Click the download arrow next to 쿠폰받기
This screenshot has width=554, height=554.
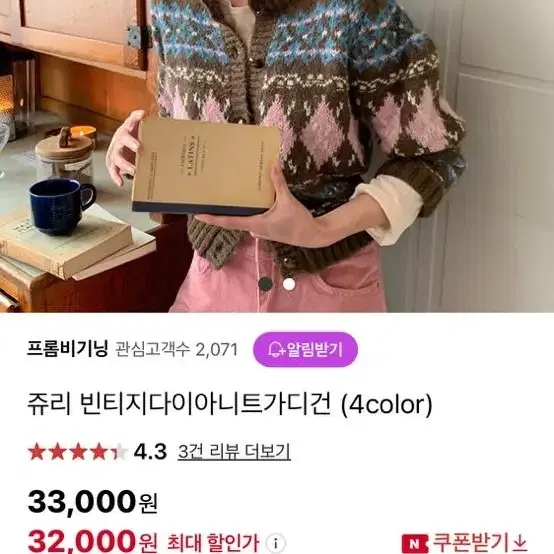(x=520, y=542)
